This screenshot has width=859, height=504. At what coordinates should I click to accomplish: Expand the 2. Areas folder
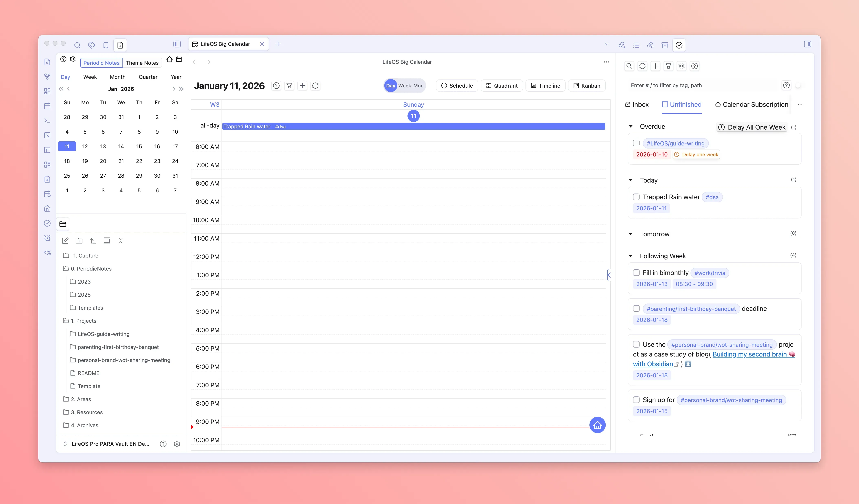[x=81, y=399]
